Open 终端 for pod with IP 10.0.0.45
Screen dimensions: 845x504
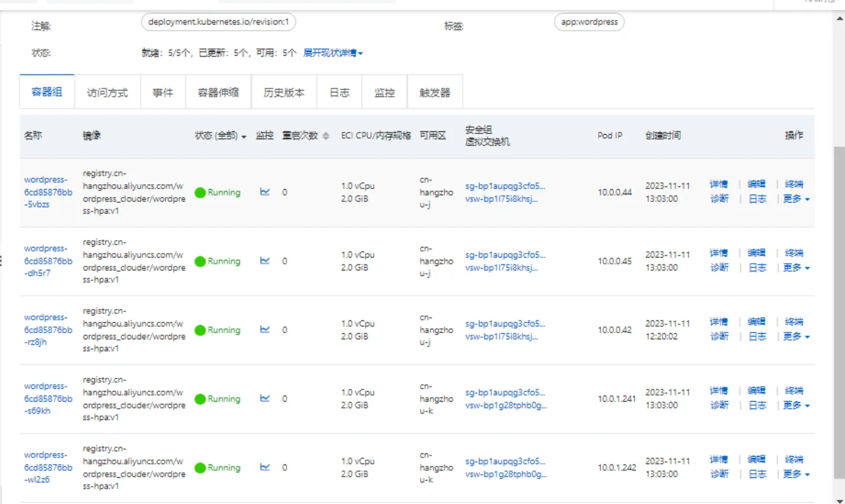tap(794, 253)
